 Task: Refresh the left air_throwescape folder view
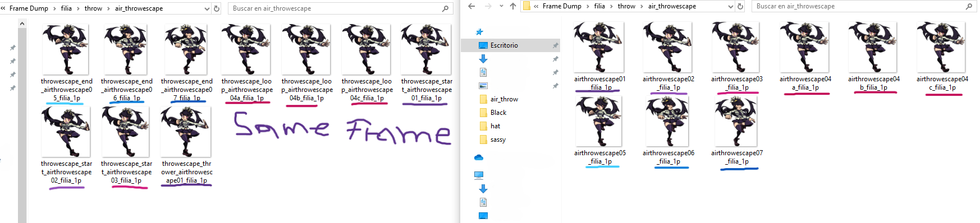tap(217, 8)
